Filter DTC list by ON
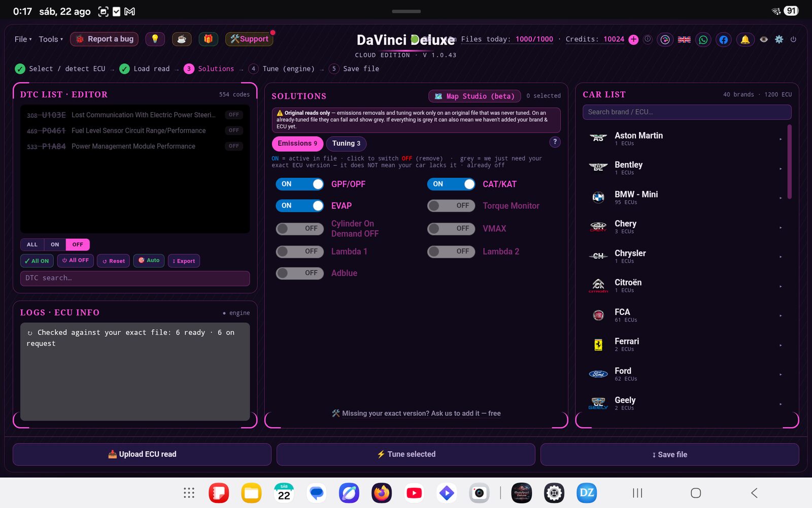Viewport: 812px width, 508px height. click(x=55, y=244)
